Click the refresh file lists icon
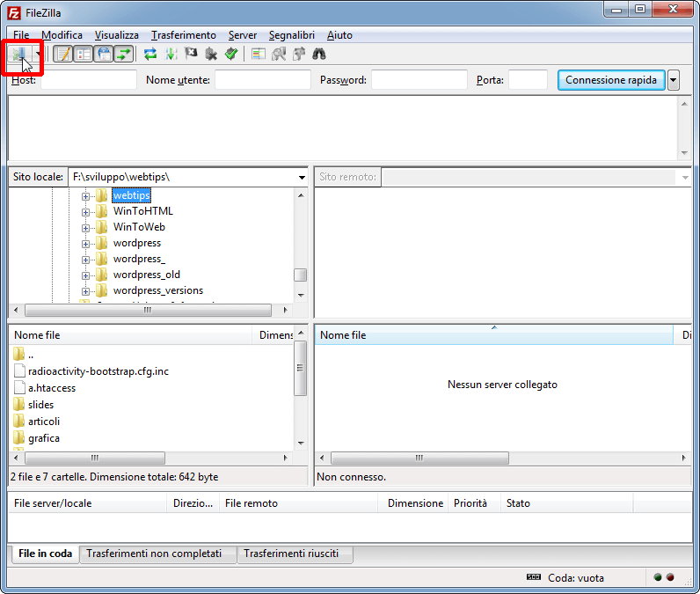Screen dimensions: 700x594 coord(150,54)
